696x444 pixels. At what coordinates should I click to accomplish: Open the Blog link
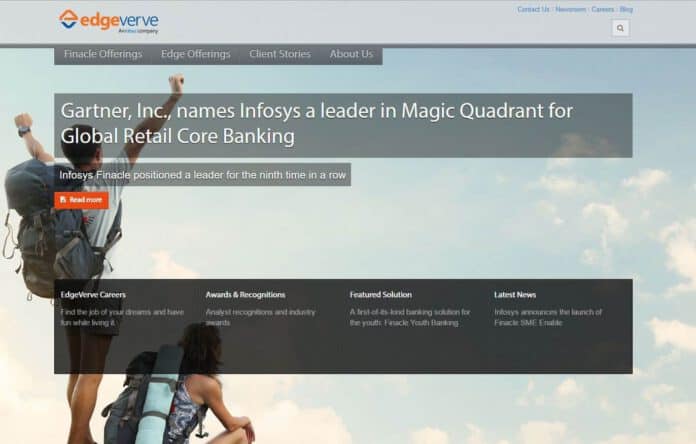click(x=626, y=9)
